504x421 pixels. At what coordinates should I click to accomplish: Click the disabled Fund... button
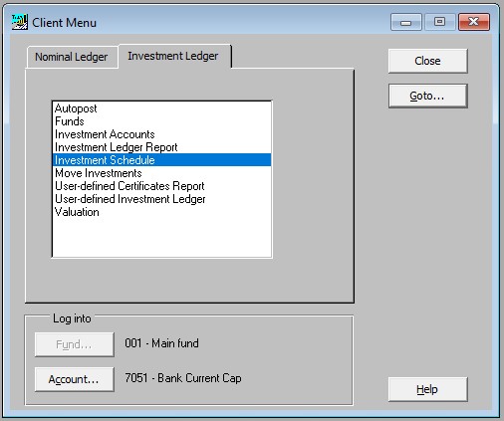point(74,344)
